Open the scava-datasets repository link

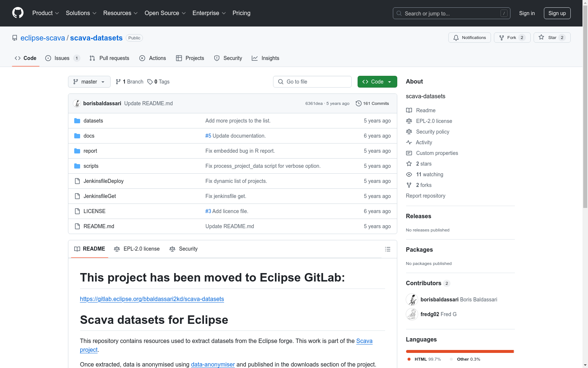tap(96, 38)
